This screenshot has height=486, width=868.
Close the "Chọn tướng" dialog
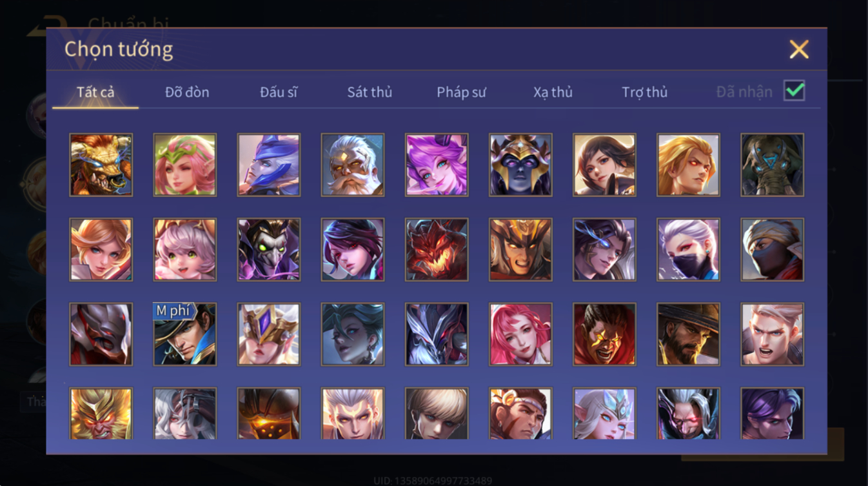799,49
